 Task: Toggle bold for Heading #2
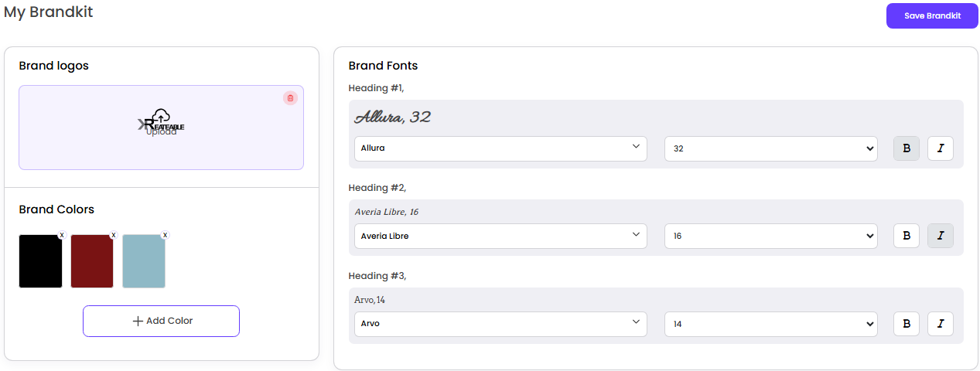pos(907,236)
